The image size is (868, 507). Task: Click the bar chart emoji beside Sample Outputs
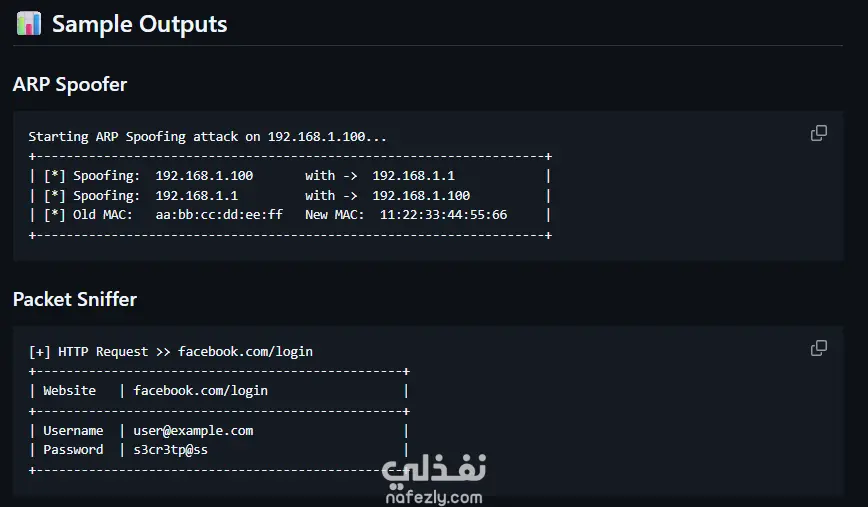click(29, 24)
